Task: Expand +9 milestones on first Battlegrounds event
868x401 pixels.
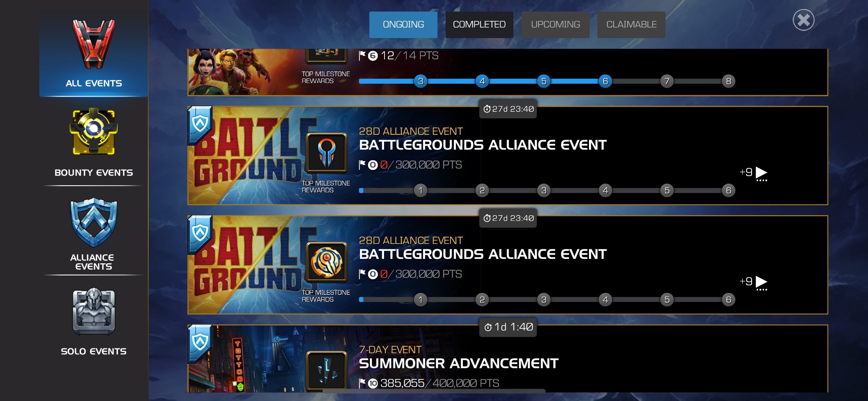Action: pyautogui.click(x=753, y=173)
